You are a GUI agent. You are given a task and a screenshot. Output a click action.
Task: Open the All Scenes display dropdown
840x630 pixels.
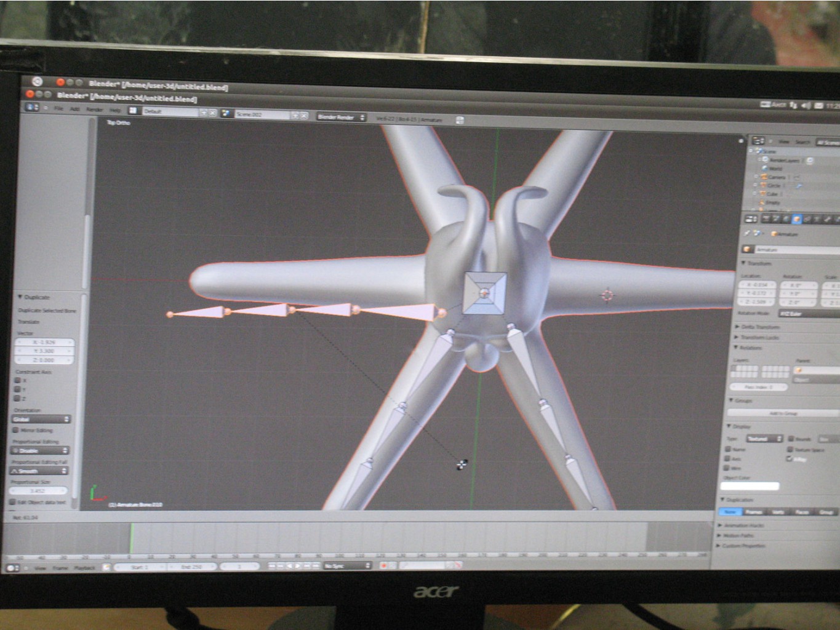pos(828,142)
